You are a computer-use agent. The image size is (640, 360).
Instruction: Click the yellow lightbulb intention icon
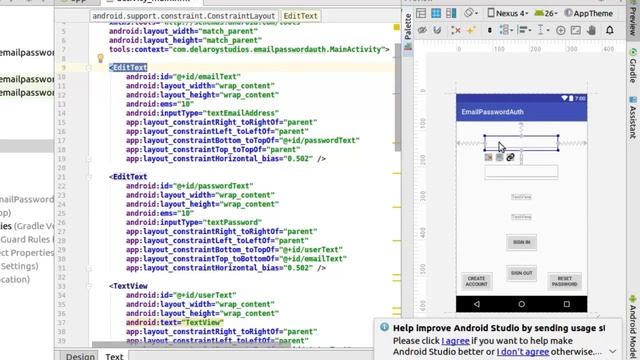(x=100, y=58)
